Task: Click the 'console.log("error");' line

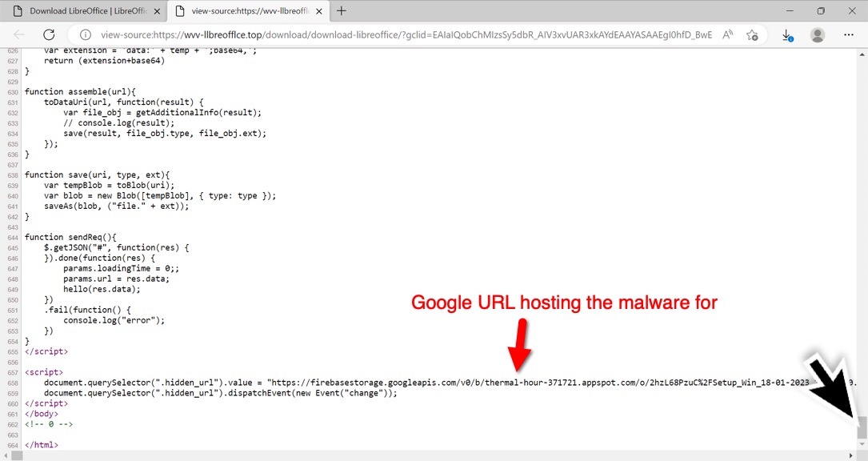Action: [114, 320]
